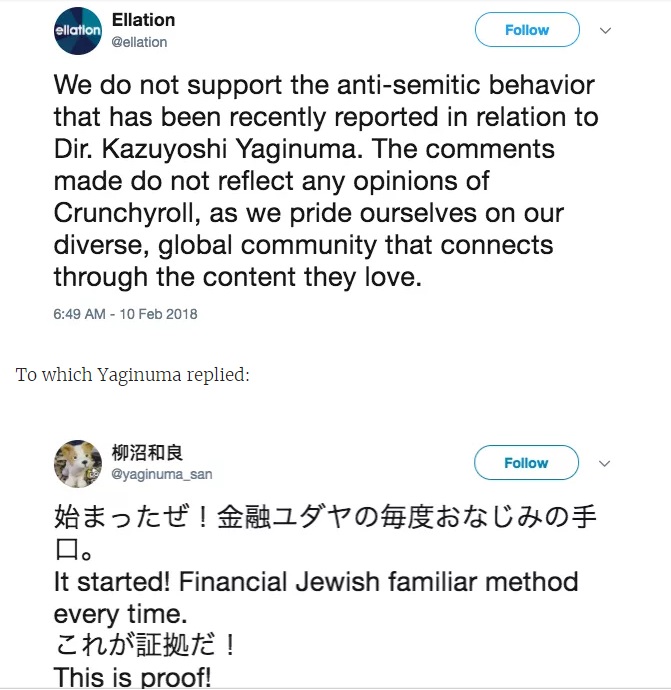The width and height of the screenshot is (671, 690).
Task: Click the "To which Yaginuma replied:" text
Action: (132, 375)
